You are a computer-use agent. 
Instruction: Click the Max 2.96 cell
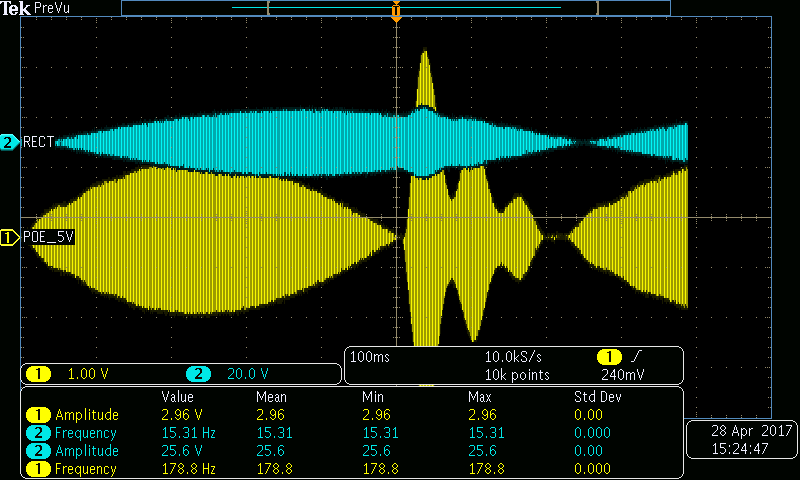[482, 415]
